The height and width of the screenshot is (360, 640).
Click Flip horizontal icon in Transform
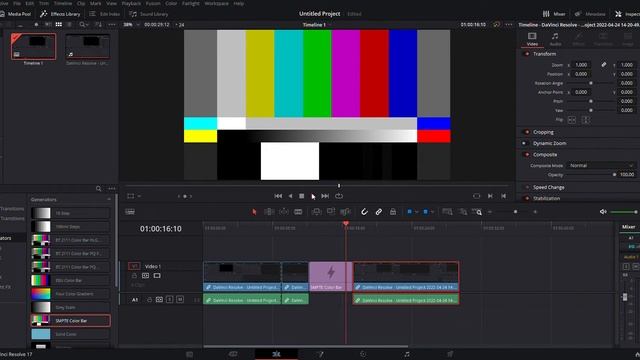(x=572, y=120)
